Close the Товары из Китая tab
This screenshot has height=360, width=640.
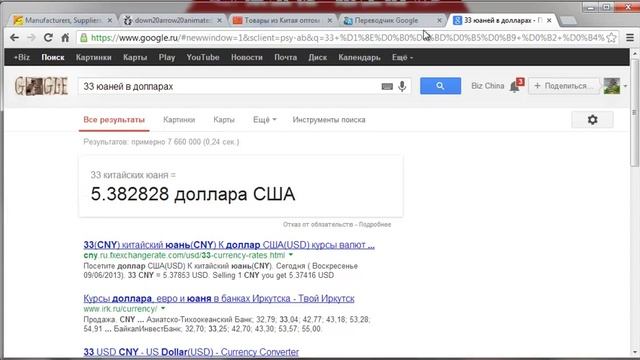pyautogui.click(x=330, y=20)
